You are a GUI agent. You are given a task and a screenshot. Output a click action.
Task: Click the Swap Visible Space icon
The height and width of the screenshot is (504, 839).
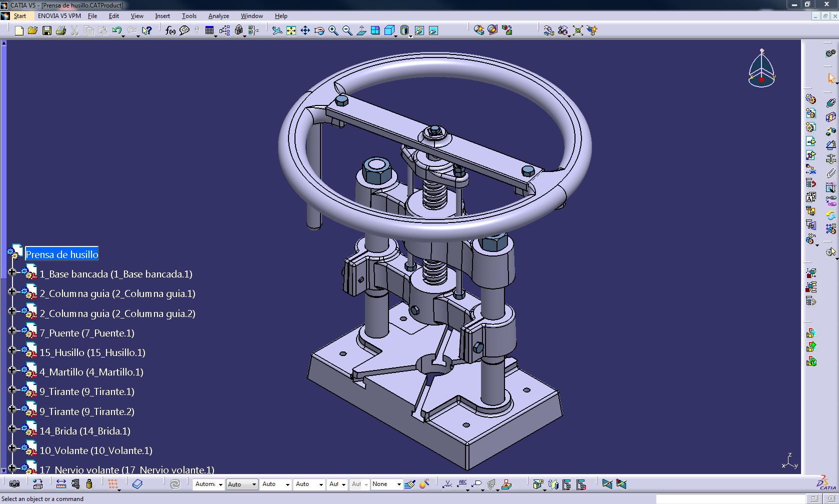pos(433,30)
